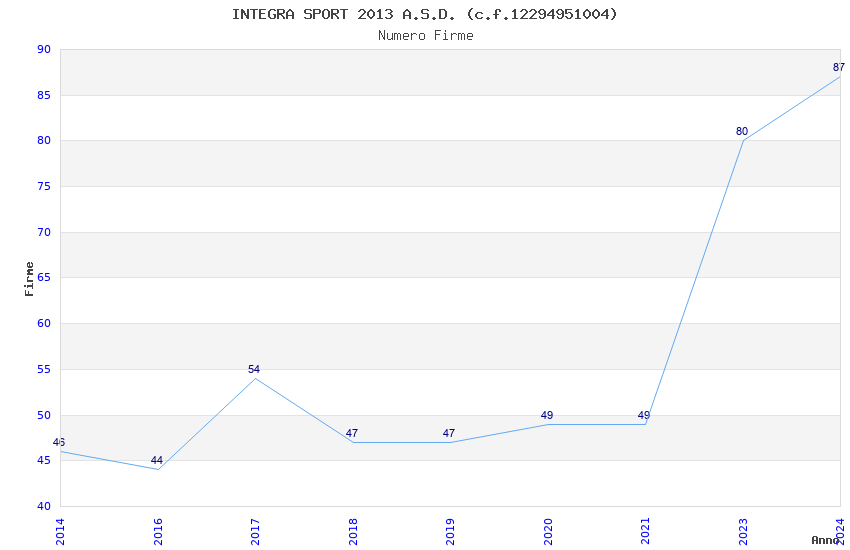The height and width of the screenshot is (550, 850).
Task: Select data label 44 for year 2016
Action: tap(157, 460)
